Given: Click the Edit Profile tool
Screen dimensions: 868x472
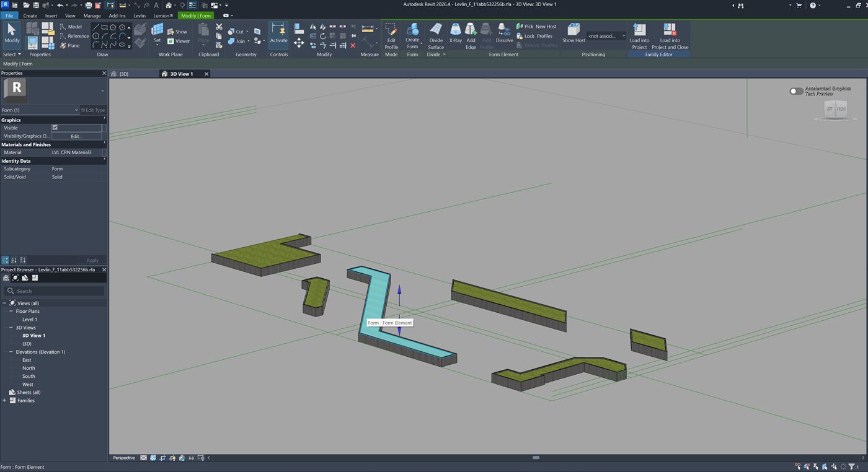Looking at the screenshot, I should [x=391, y=36].
